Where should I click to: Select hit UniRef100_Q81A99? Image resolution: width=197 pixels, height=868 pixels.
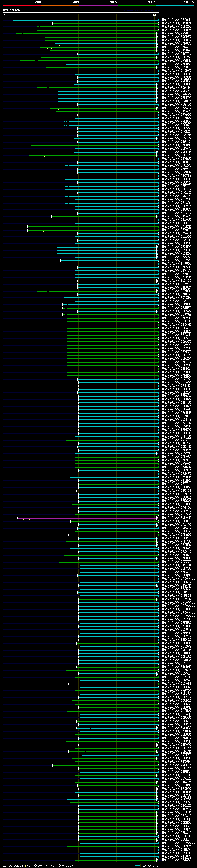176,372
